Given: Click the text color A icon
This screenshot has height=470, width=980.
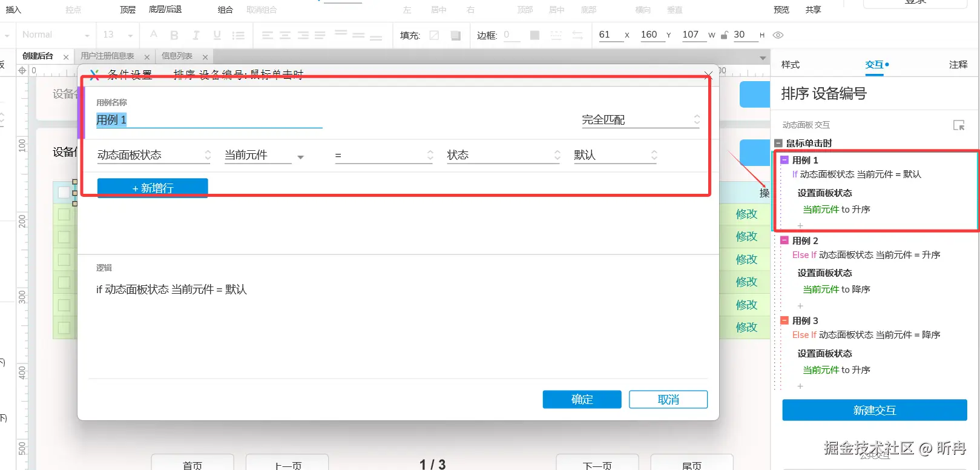Looking at the screenshot, I should pos(154,35).
